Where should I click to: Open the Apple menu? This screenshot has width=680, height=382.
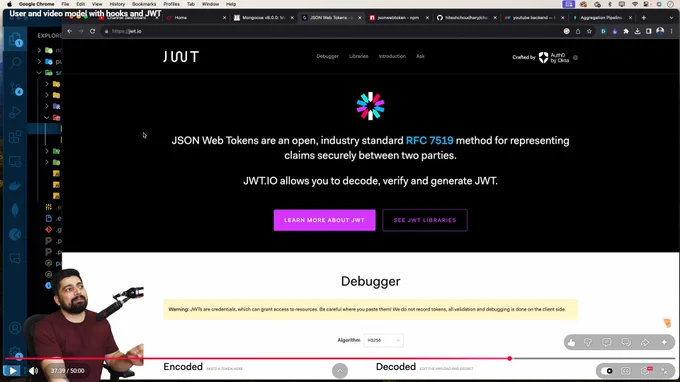click(x=9, y=4)
